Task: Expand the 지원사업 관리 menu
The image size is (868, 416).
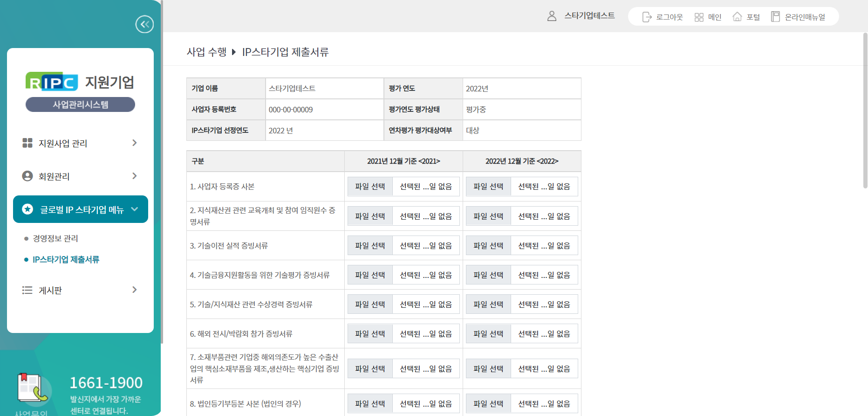Action: click(134, 143)
